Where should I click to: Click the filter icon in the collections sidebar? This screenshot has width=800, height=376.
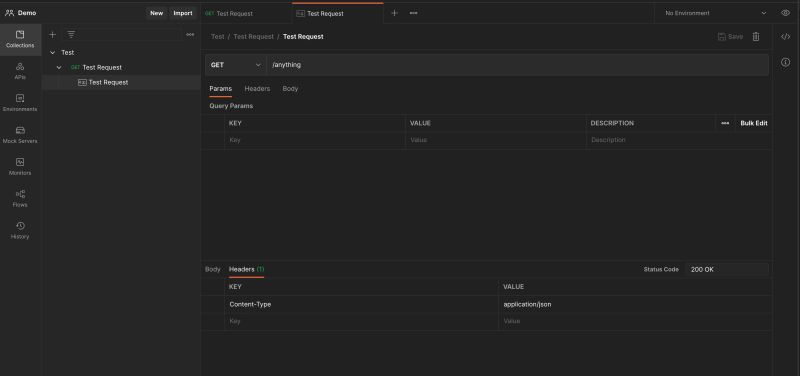[x=71, y=35]
